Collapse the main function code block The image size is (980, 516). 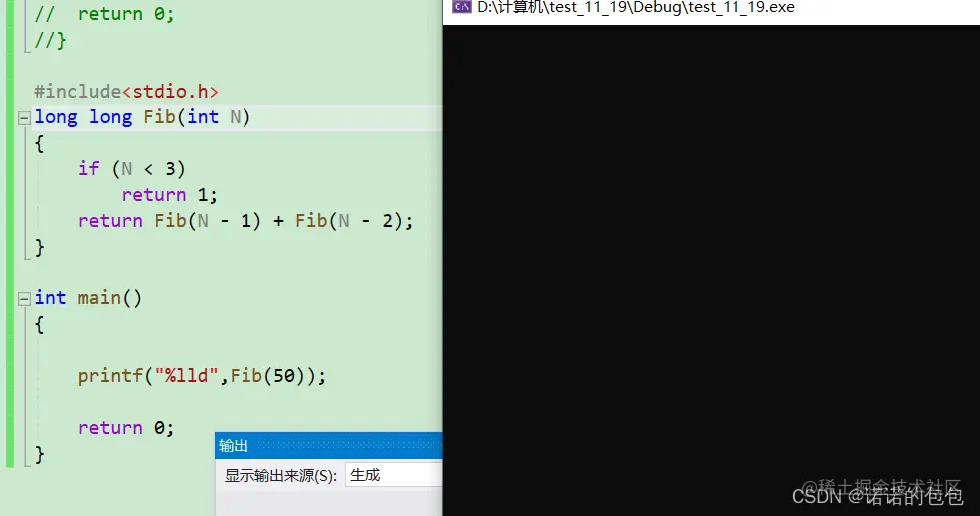click(24, 299)
